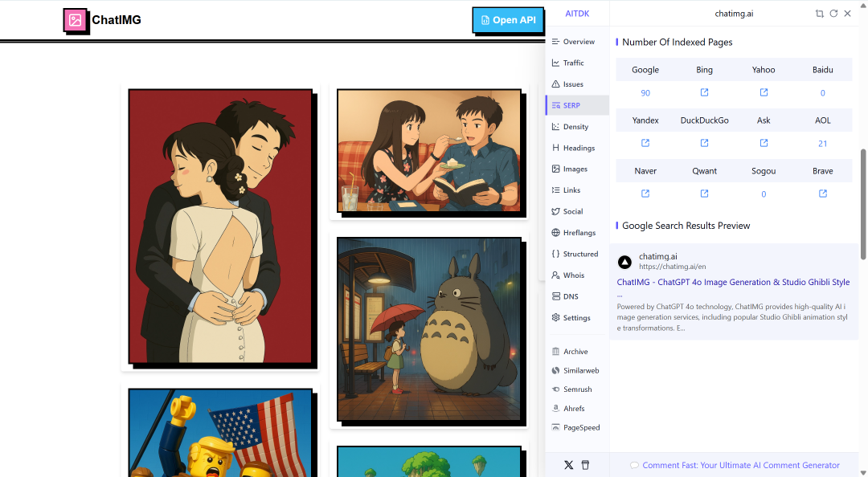
Task: Click the Qwant external link icon
Action: click(x=704, y=193)
